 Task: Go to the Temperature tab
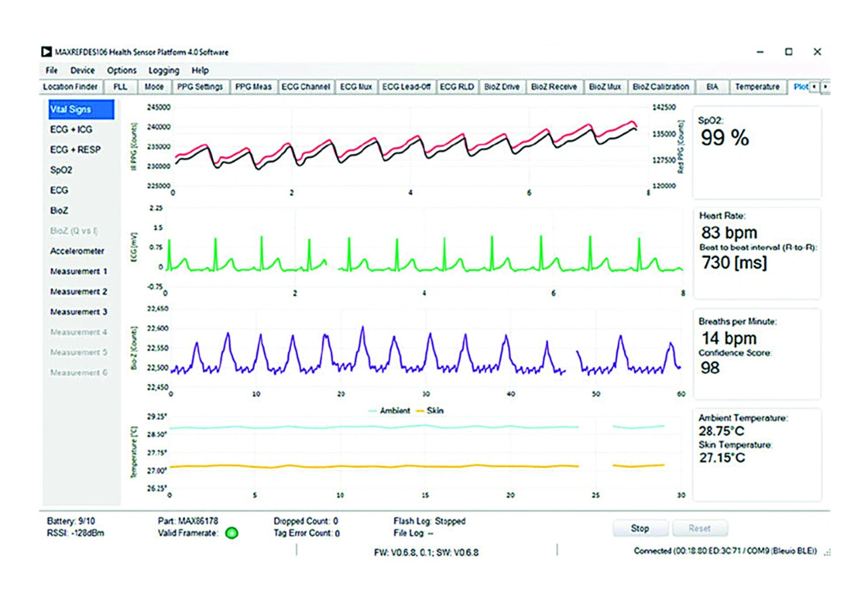point(757,87)
